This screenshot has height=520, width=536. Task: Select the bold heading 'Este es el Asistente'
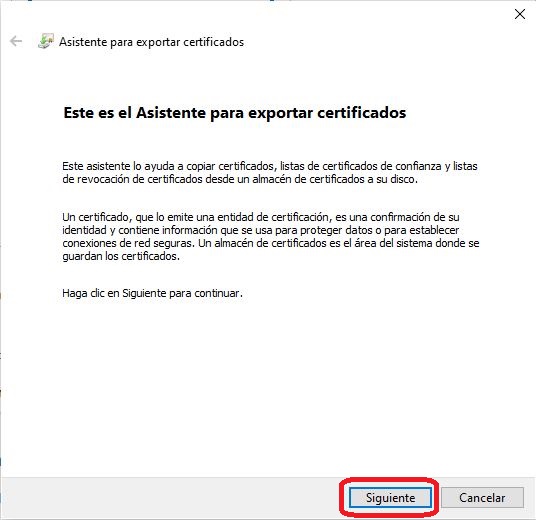135,112
